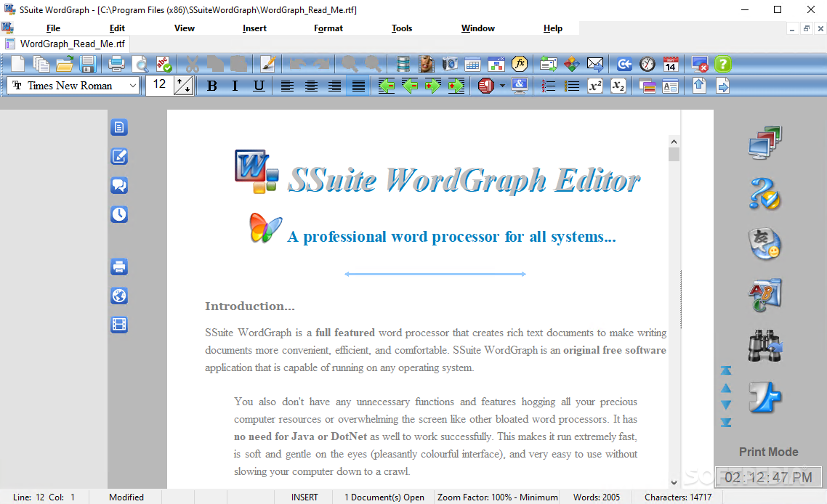This screenshot has width=827, height=504.
Task: Open print preview with the magnifier page icon
Action: coord(140,65)
